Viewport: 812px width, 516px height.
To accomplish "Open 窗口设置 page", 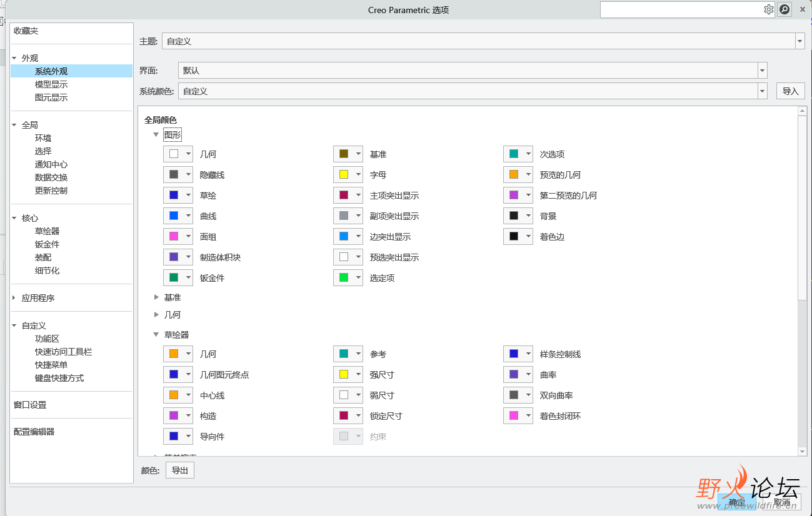I will tap(30, 405).
